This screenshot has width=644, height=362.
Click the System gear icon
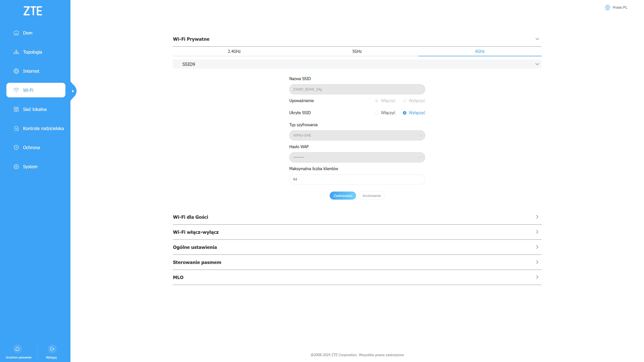[16, 167]
